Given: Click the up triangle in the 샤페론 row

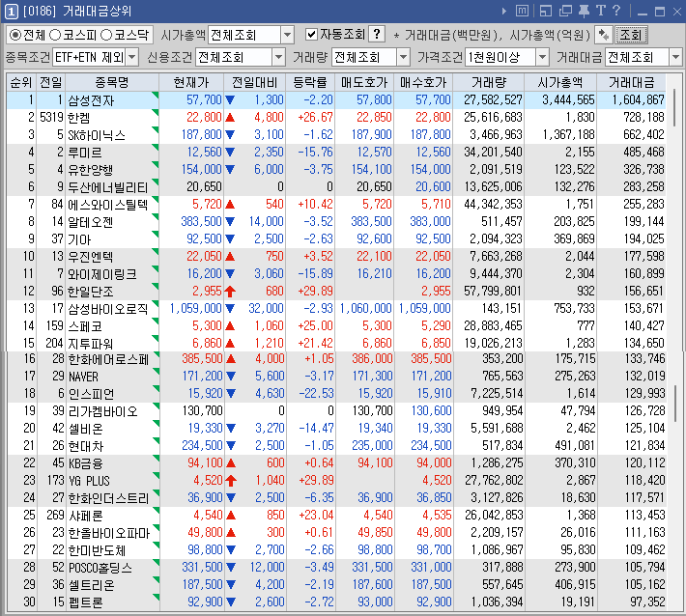Looking at the screenshot, I should (231, 515).
